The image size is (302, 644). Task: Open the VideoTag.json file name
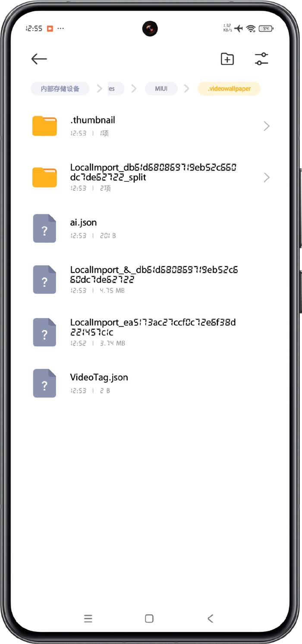click(x=99, y=377)
